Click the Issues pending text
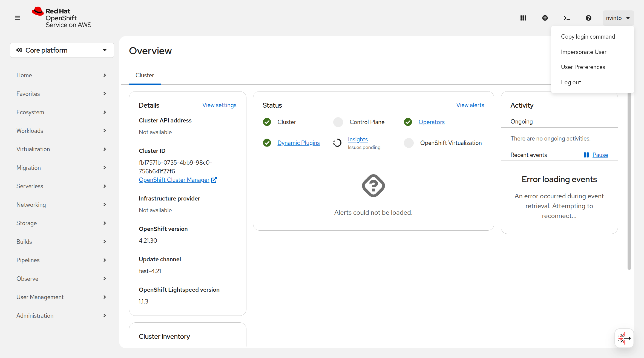 click(364, 147)
